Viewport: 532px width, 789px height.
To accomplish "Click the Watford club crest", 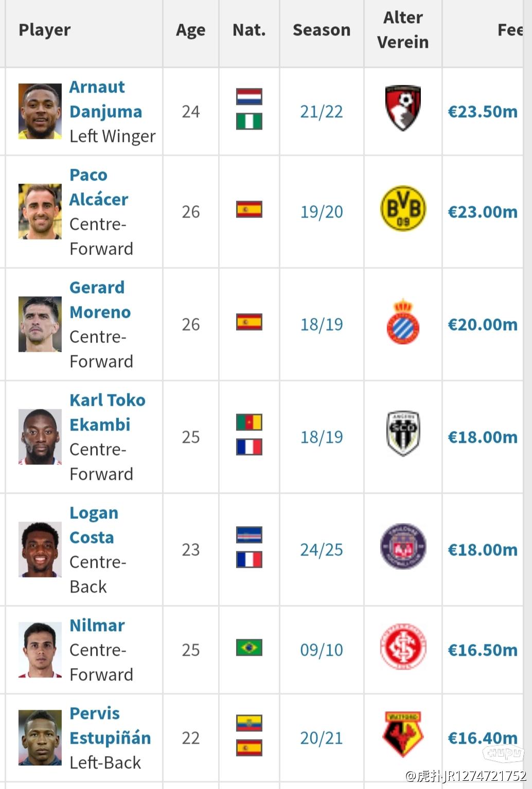I will 403,734.
